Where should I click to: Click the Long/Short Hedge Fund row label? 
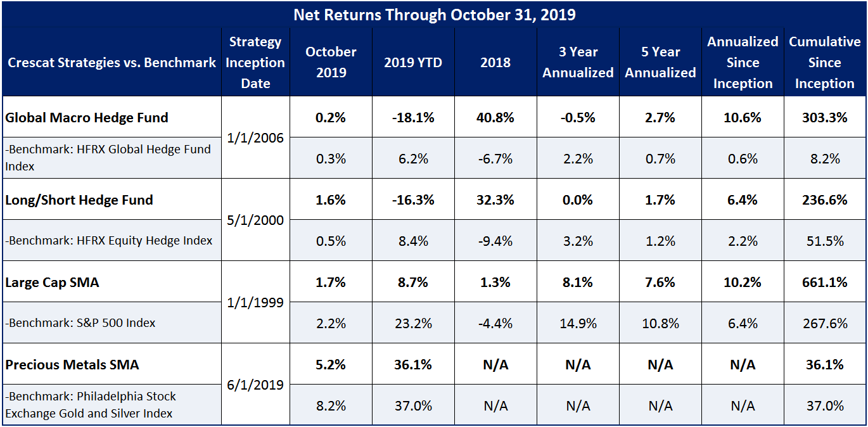click(79, 200)
